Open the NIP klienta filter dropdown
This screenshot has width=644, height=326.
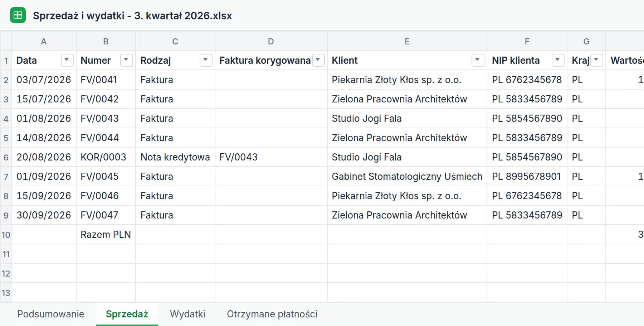tap(558, 60)
